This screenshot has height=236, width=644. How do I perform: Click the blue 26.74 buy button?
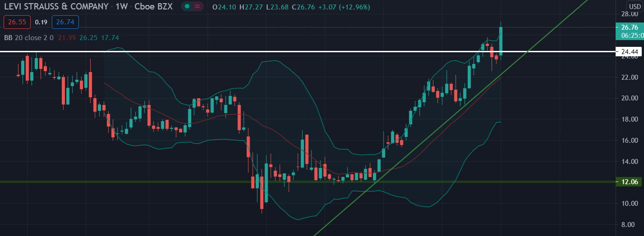point(65,22)
